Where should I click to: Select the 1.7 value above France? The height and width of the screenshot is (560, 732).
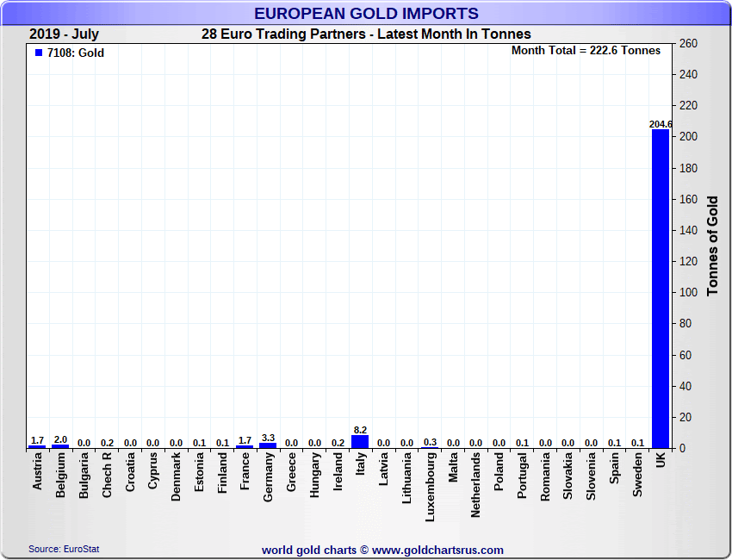point(245,440)
